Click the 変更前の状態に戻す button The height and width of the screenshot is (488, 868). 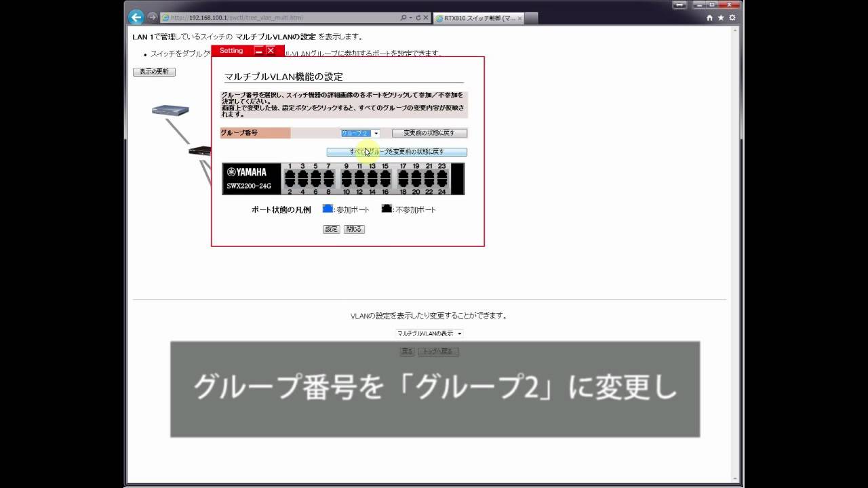(x=429, y=134)
